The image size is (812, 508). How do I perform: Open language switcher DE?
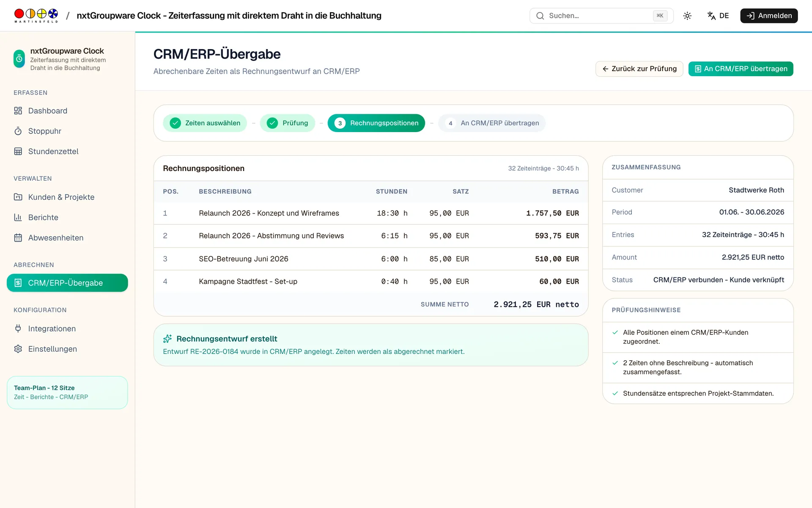tap(718, 16)
